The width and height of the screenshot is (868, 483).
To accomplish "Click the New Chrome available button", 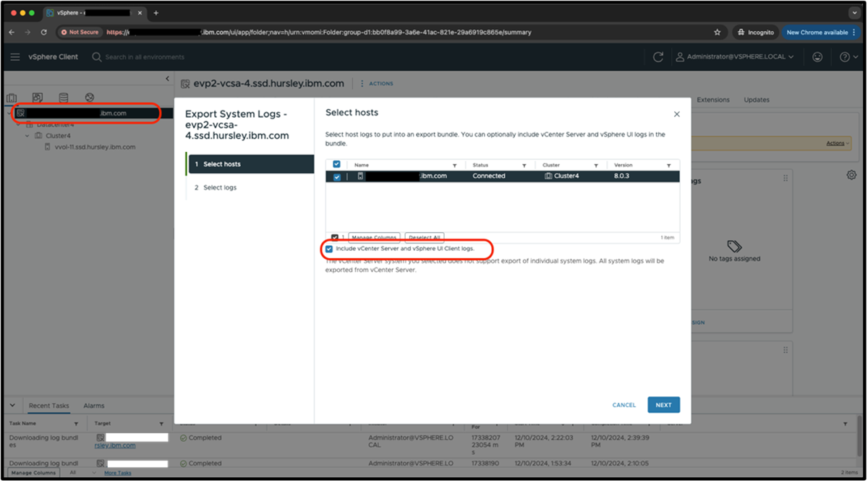I will 820,32.
